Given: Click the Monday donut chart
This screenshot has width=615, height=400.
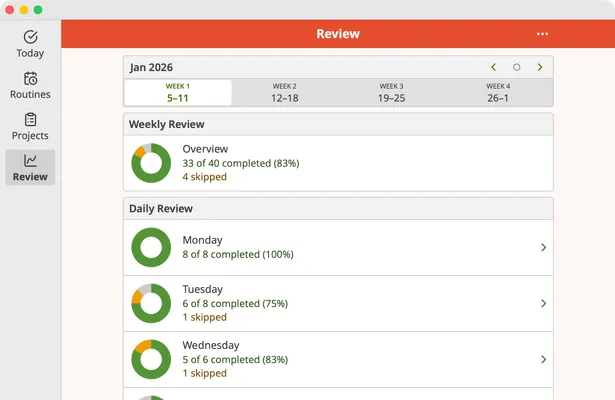Looking at the screenshot, I should pyautogui.click(x=151, y=247).
